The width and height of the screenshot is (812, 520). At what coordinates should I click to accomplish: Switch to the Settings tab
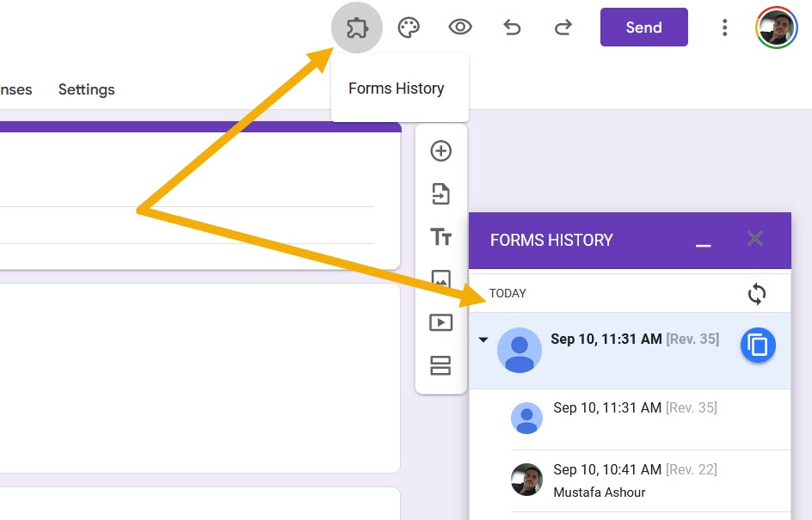click(x=86, y=89)
